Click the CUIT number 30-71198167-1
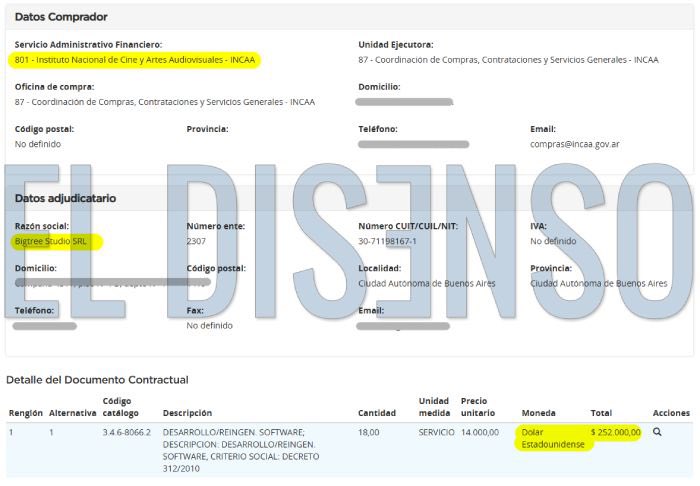Image resolution: width=700 pixels, height=486 pixels. pyautogui.click(x=387, y=241)
